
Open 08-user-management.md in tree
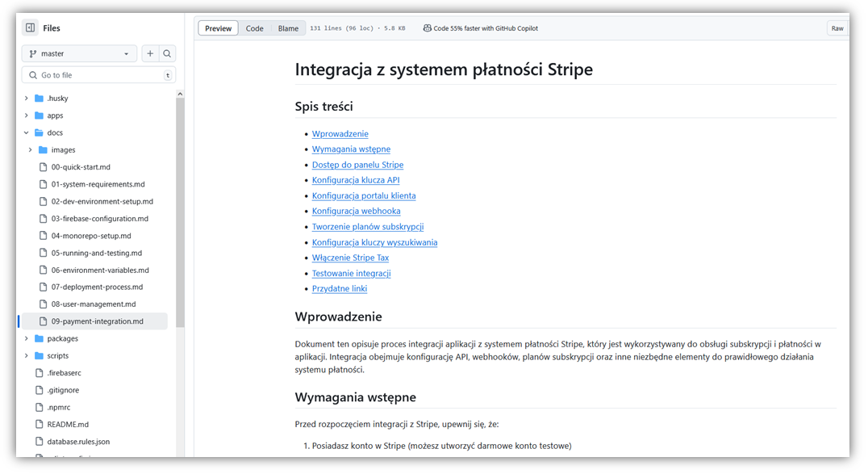pos(94,304)
